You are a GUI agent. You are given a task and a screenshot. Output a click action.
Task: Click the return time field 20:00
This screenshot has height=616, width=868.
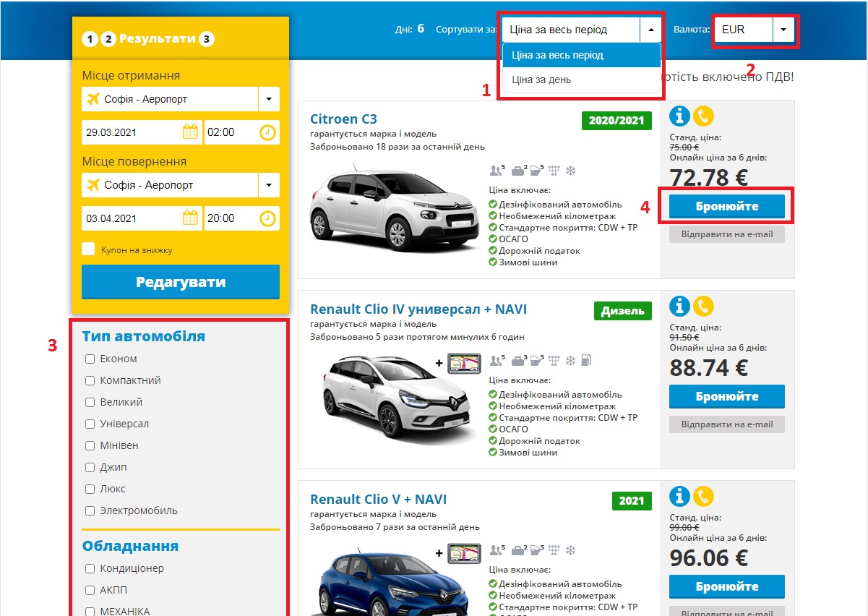(x=242, y=218)
